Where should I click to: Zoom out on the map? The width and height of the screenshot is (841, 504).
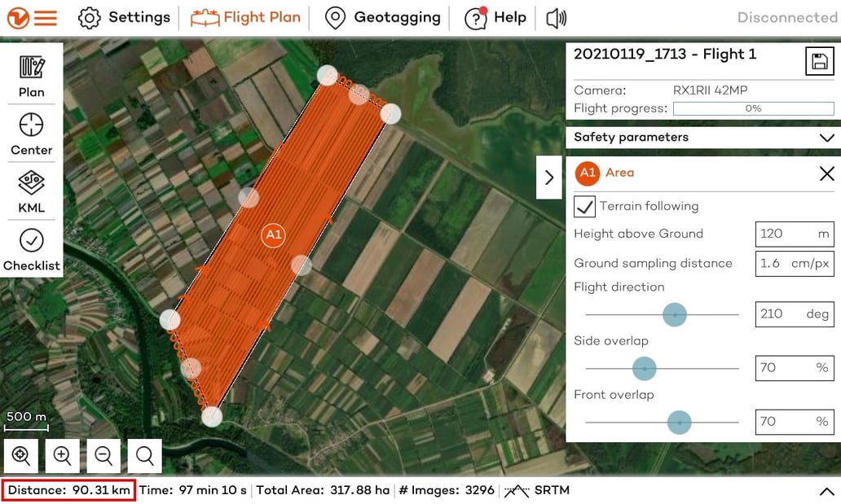103,456
